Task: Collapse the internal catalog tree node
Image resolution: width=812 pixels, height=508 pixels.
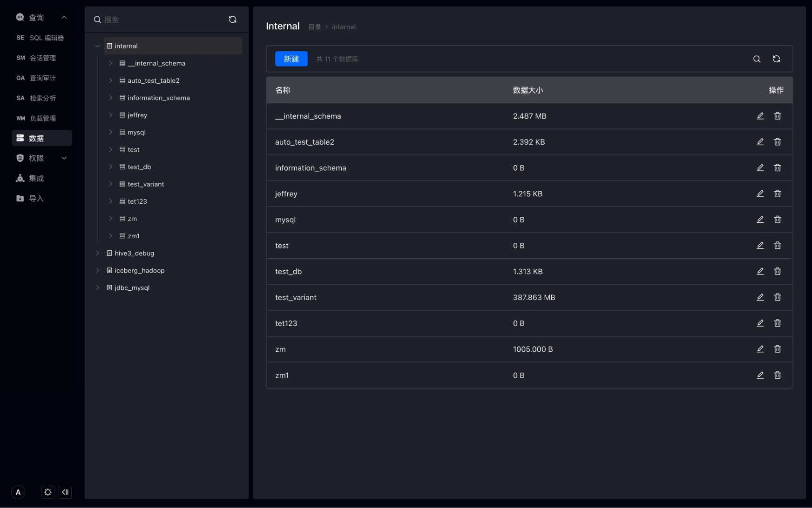Action: [x=97, y=46]
